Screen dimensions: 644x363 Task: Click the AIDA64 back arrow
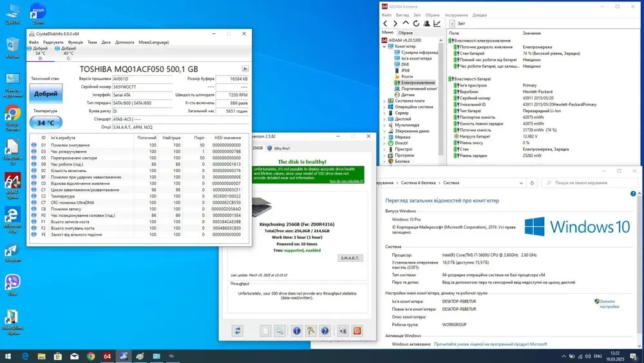tap(385, 24)
